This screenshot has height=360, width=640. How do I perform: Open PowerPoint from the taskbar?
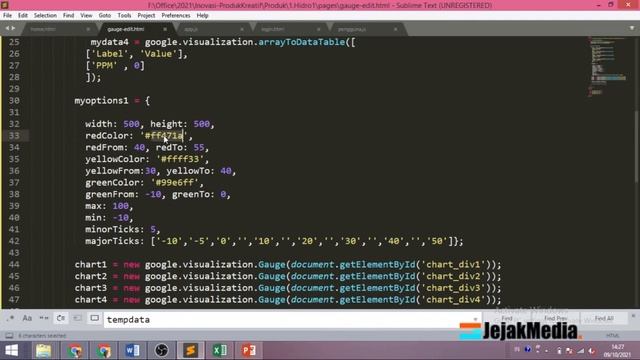point(249,351)
